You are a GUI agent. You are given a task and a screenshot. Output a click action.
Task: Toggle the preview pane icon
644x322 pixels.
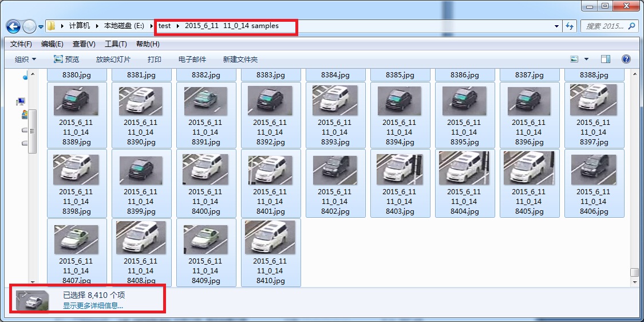(606, 59)
